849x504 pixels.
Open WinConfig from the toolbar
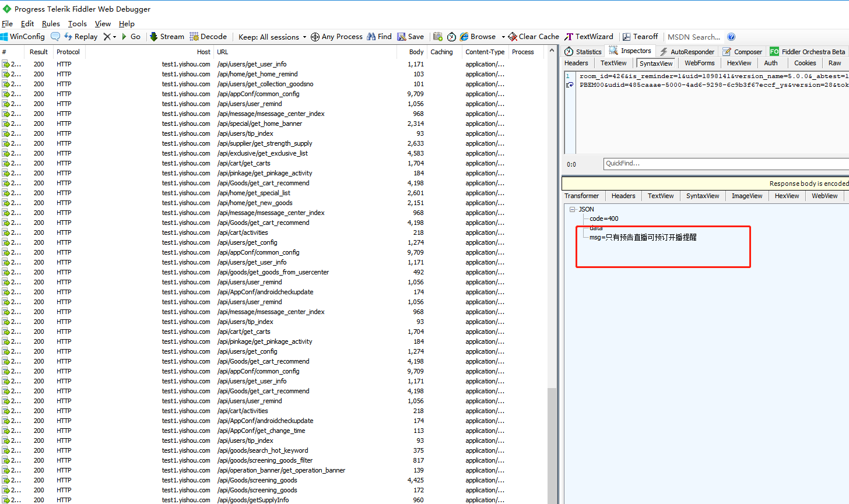click(x=23, y=37)
